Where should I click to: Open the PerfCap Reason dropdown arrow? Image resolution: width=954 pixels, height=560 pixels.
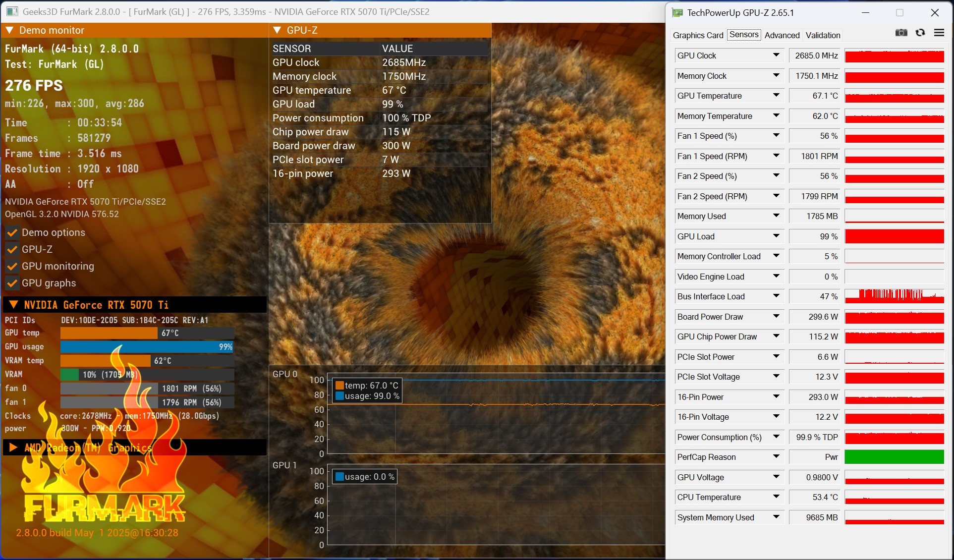click(776, 457)
